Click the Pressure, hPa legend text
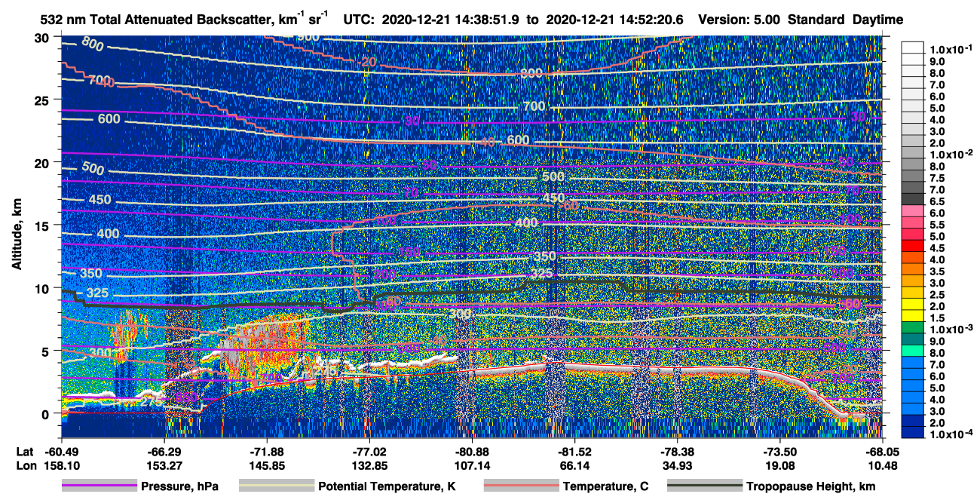The image size is (980, 503). click(x=180, y=486)
